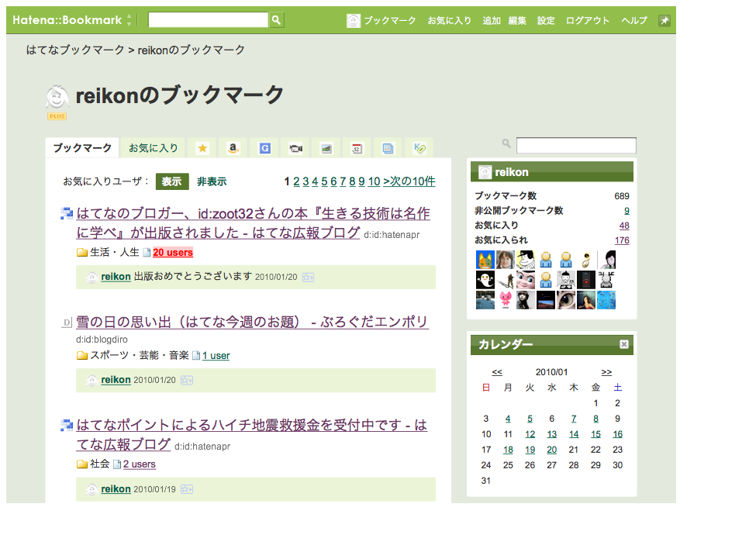Screen dimensions: 756x552
Task: Go to page 2 of bookmarks
Action: point(296,181)
